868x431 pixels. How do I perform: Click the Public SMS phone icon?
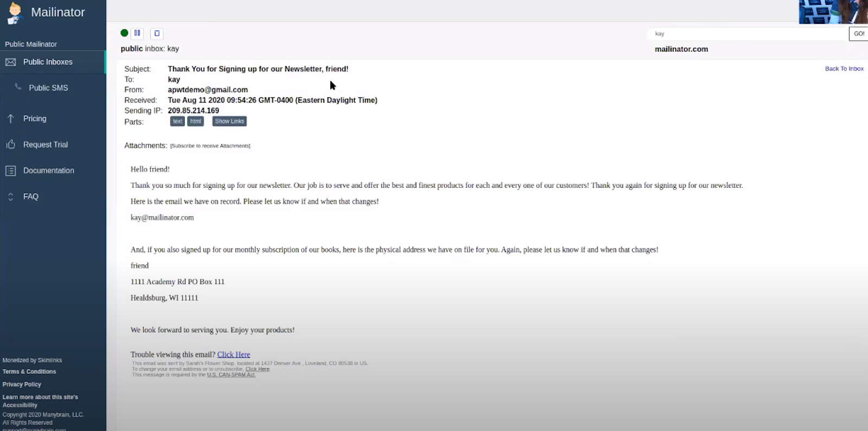click(x=18, y=87)
